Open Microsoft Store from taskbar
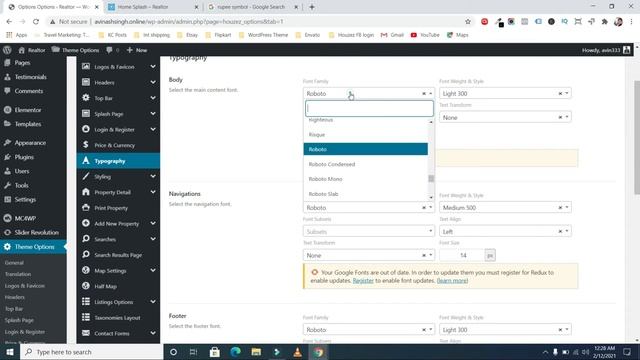The height and width of the screenshot is (360, 640). click(215, 352)
